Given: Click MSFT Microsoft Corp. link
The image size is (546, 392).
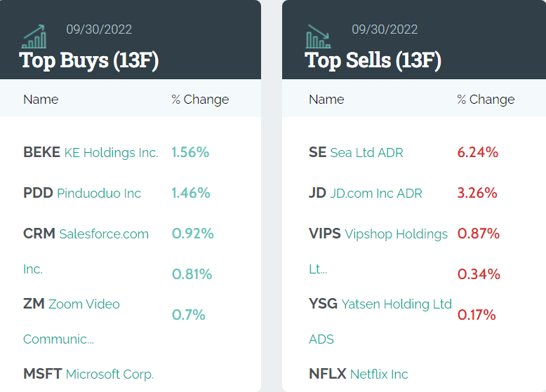Looking at the screenshot, I should point(88,374).
